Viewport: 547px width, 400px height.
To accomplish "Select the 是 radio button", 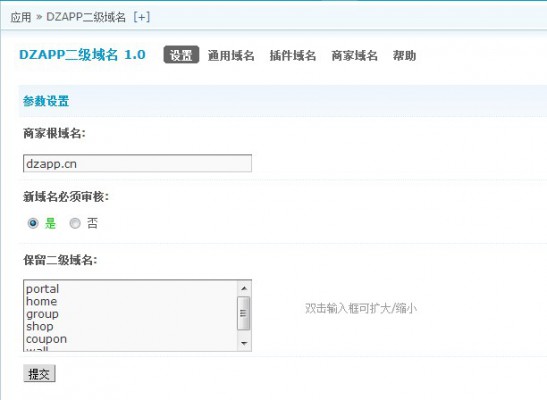I will tap(33, 223).
